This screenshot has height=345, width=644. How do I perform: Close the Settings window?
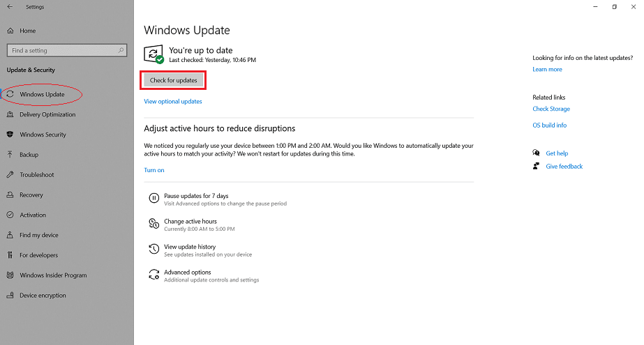tap(634, 6)
